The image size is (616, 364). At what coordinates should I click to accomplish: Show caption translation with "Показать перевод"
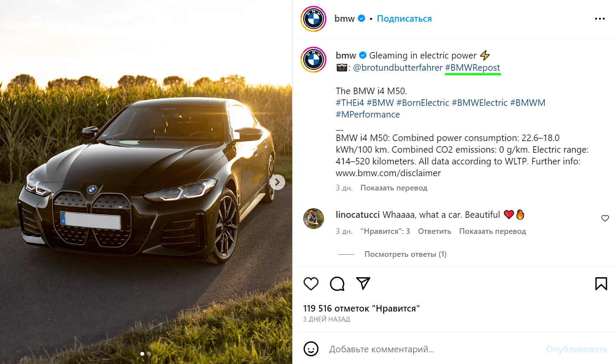point(394,188)
